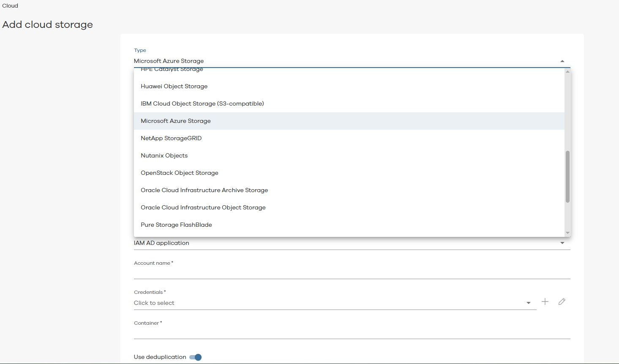The width and height of the screenshot is (619, 364).
Task: Click the Account name input field
Action: click(352, 273)
